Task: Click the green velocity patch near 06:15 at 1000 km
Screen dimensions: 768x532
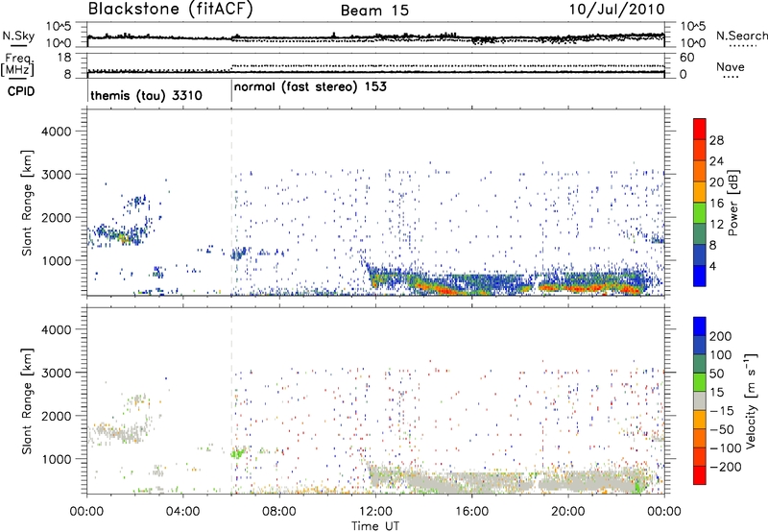Action: point(238,452)
